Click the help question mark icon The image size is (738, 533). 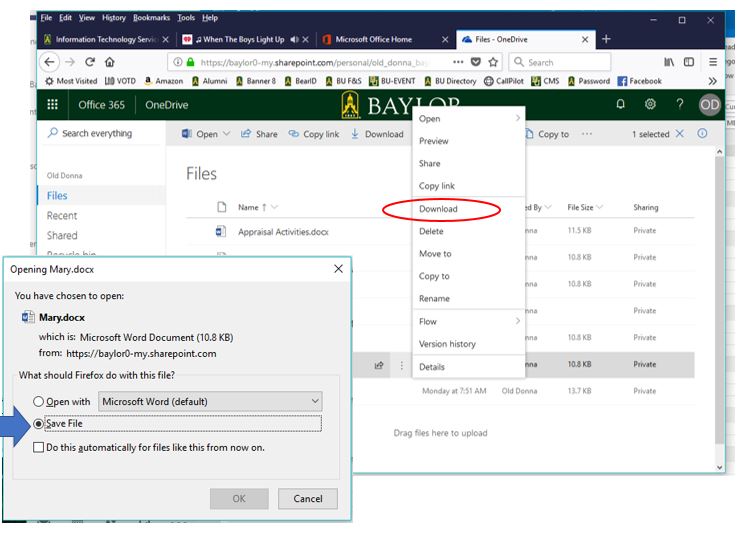(x=680, y=104)
